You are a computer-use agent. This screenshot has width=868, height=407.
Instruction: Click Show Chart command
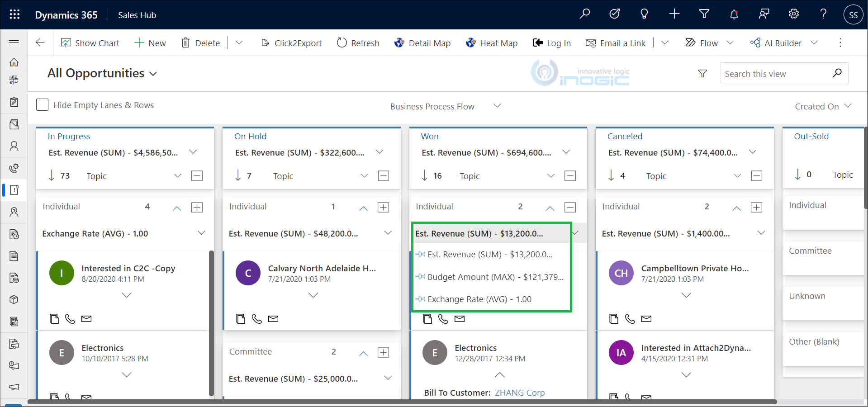coord(90,43)
